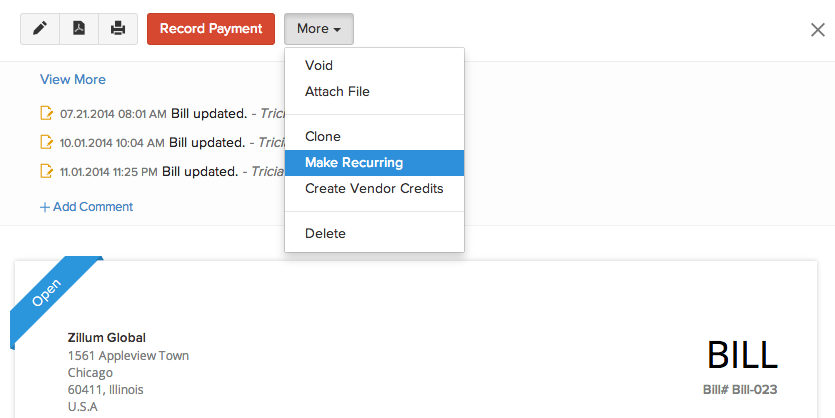
Task: Click the printer icon
Action: click(x=118, y=29)
